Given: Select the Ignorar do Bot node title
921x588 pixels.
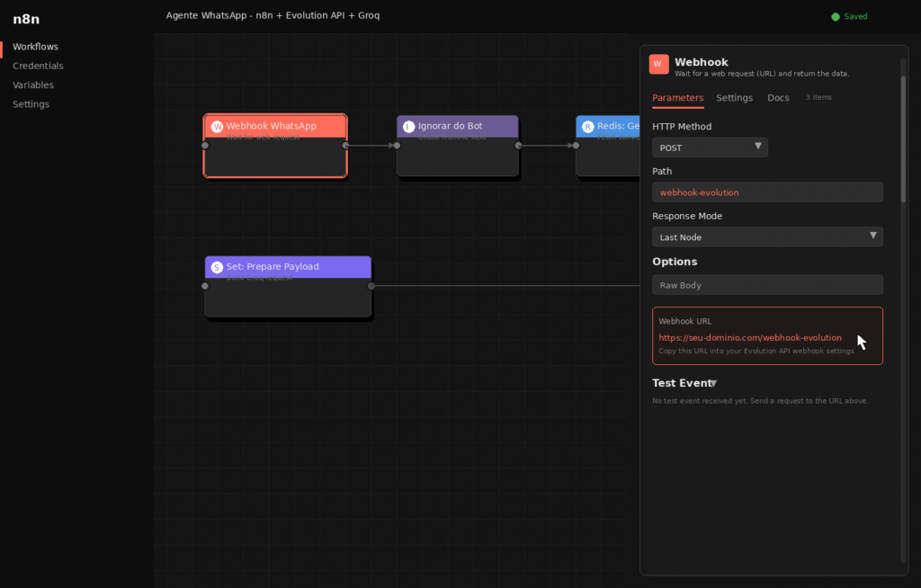Looking at the screenshot, I should pos(450,126).
